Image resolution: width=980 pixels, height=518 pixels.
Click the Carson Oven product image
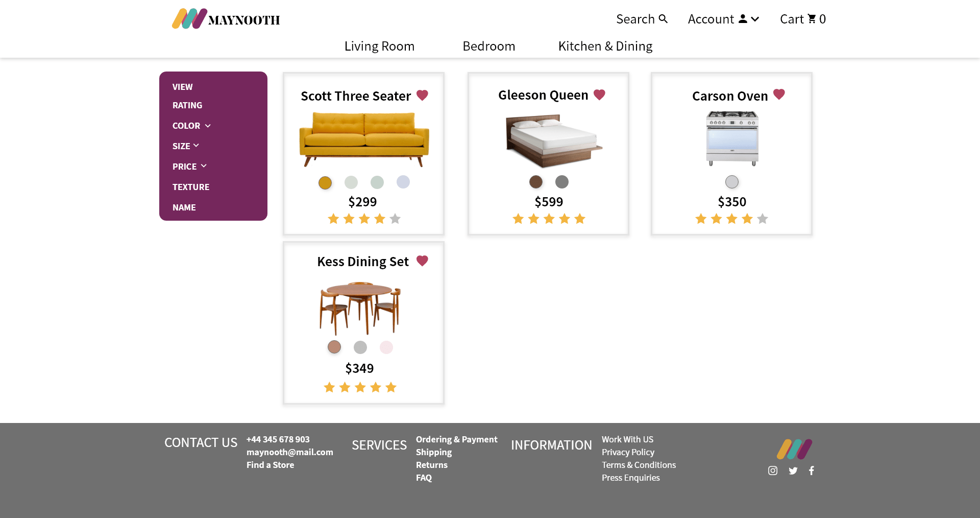point(732,139)
